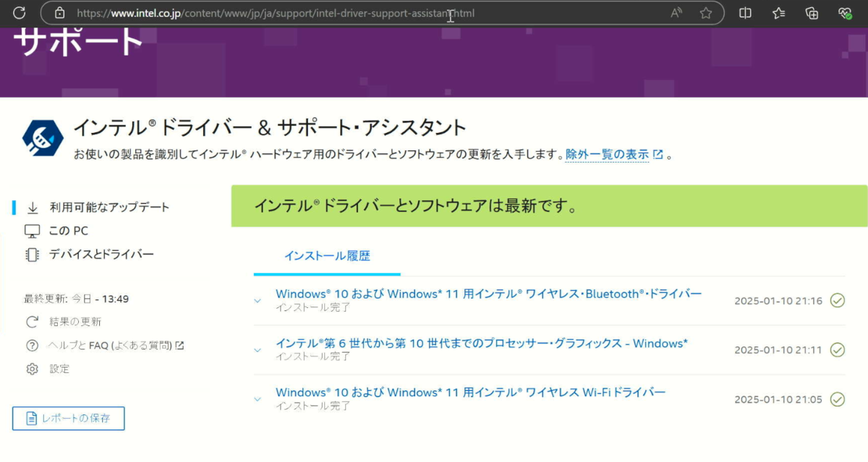Open the ワイヤレス Wi-Fi ドライバー link
The width and height of the screenshot is (868, 462).
[470, 393]
